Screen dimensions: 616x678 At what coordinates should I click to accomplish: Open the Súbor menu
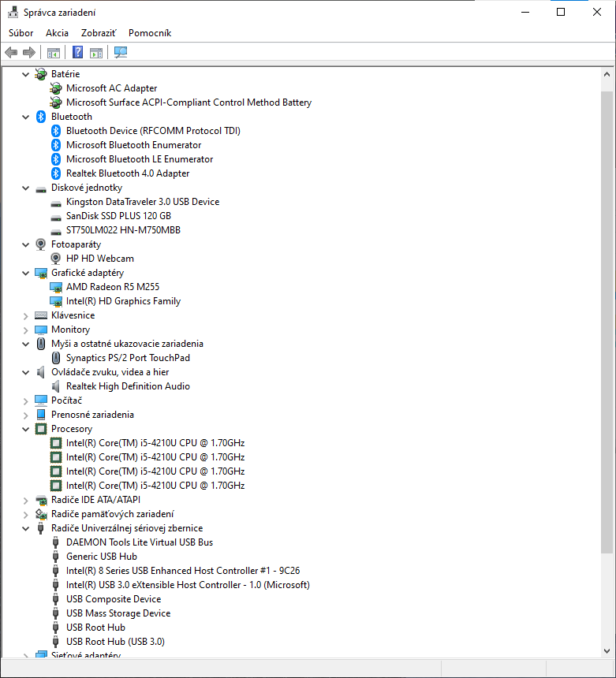21,33
